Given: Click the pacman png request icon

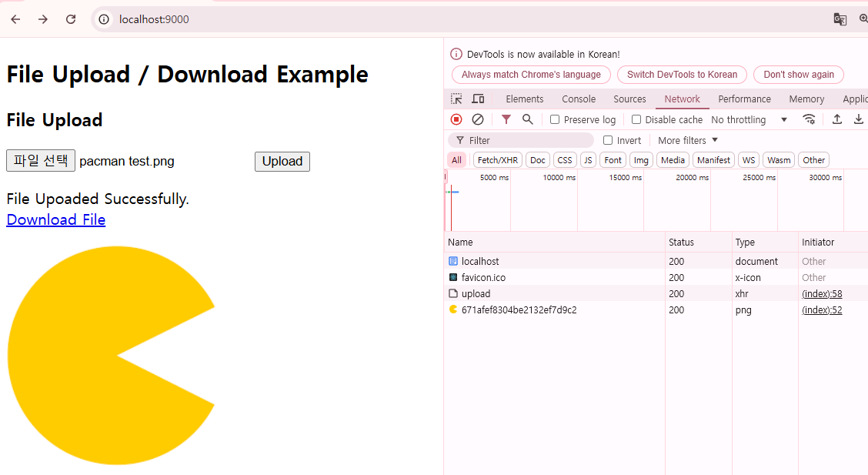Looking at the screenshot, I should pos(453,309).
